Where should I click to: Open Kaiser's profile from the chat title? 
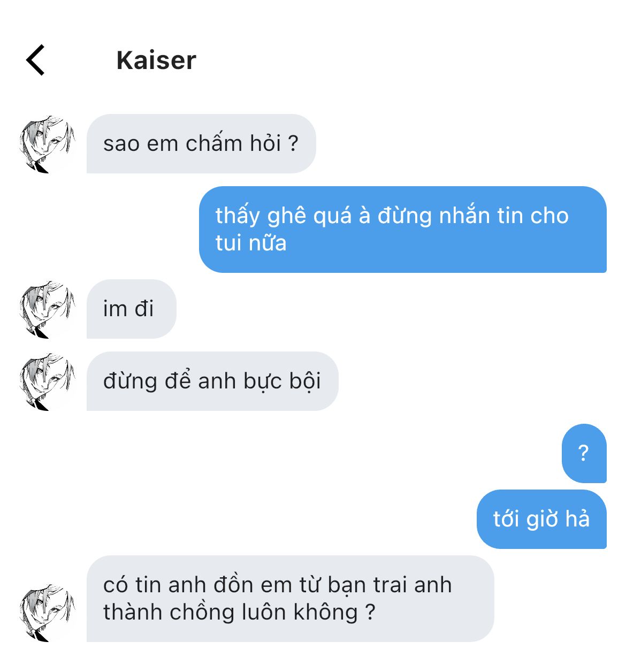(156, 60)
